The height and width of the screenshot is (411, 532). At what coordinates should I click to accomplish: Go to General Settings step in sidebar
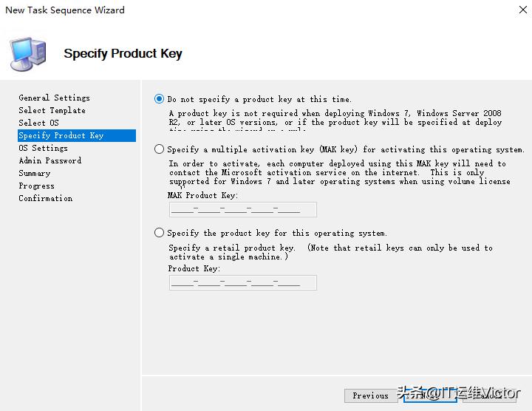(54, 98)
